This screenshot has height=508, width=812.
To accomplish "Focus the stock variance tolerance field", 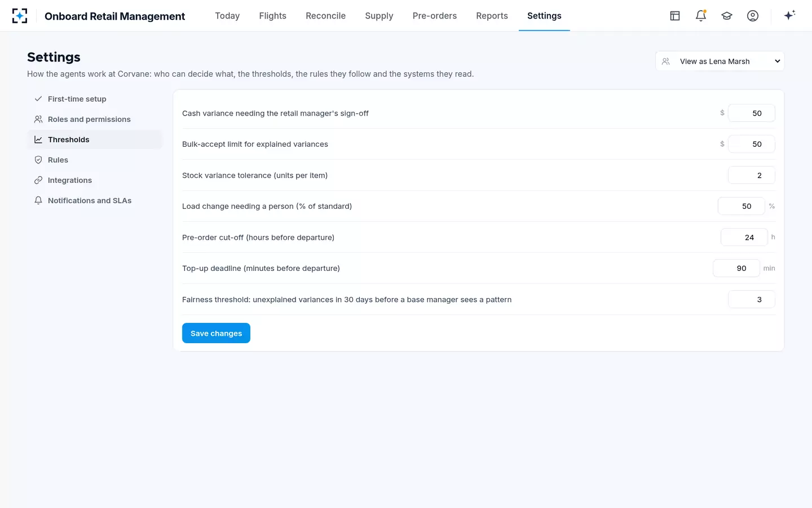I will [751, 175].
